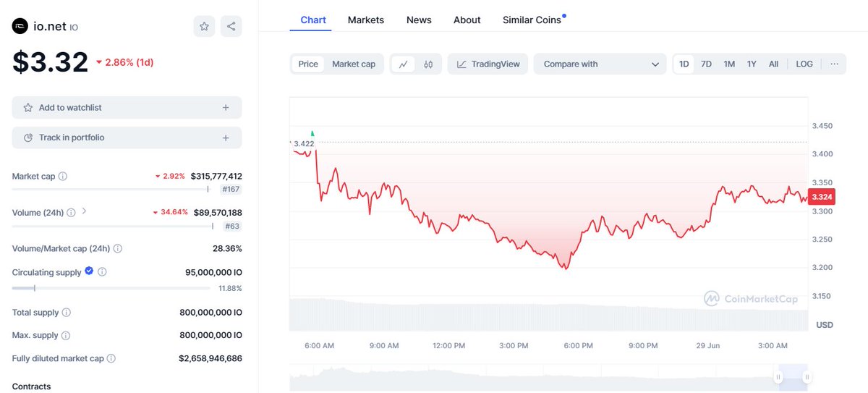Click the 3.422 opening price label
868x393 pixels.
(x=304, y=143)
